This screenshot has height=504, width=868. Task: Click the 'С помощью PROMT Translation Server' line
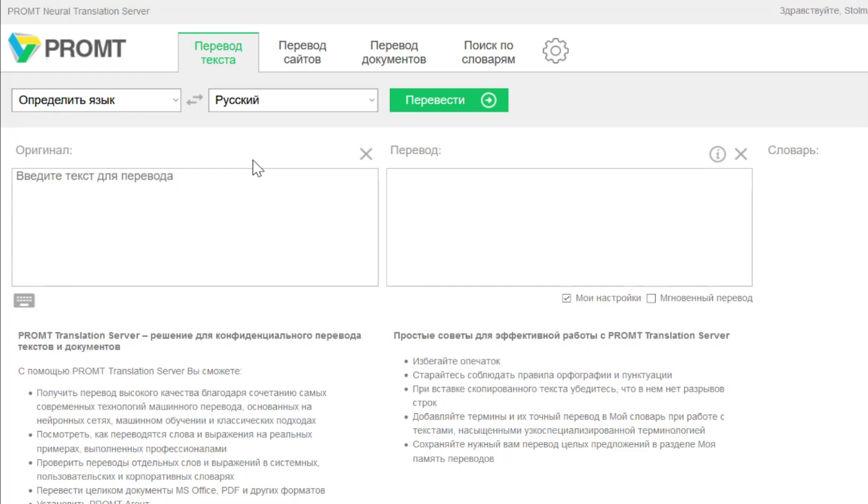[130, 371]
